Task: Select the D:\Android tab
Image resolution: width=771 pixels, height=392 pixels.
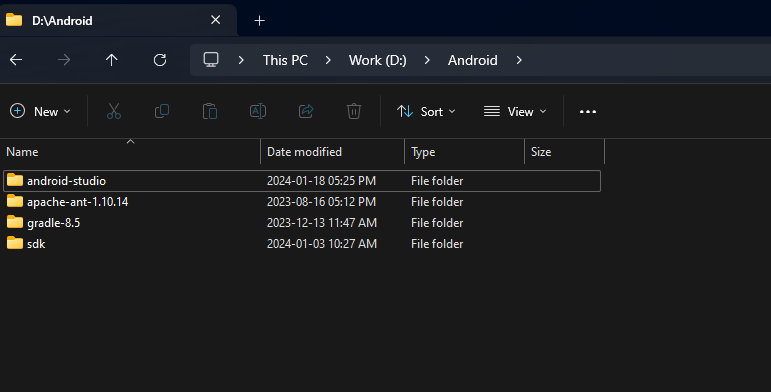Action: (x=118, y=20)
